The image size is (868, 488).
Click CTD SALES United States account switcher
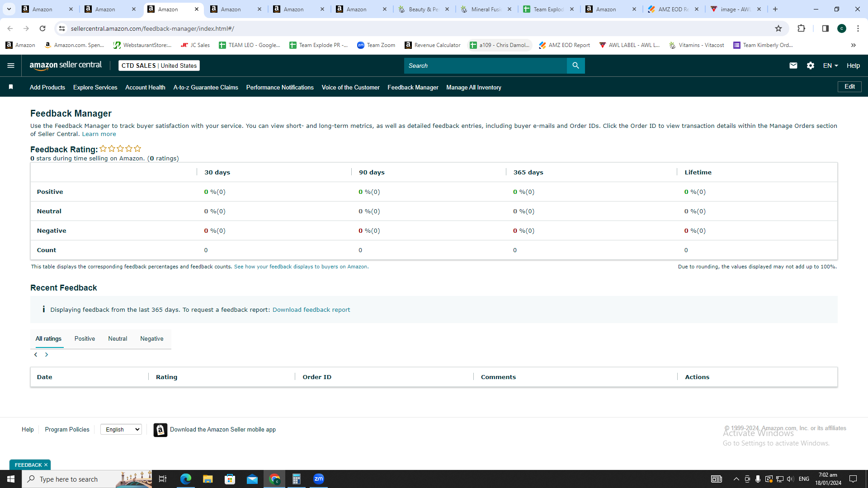[x=159, y=66]
